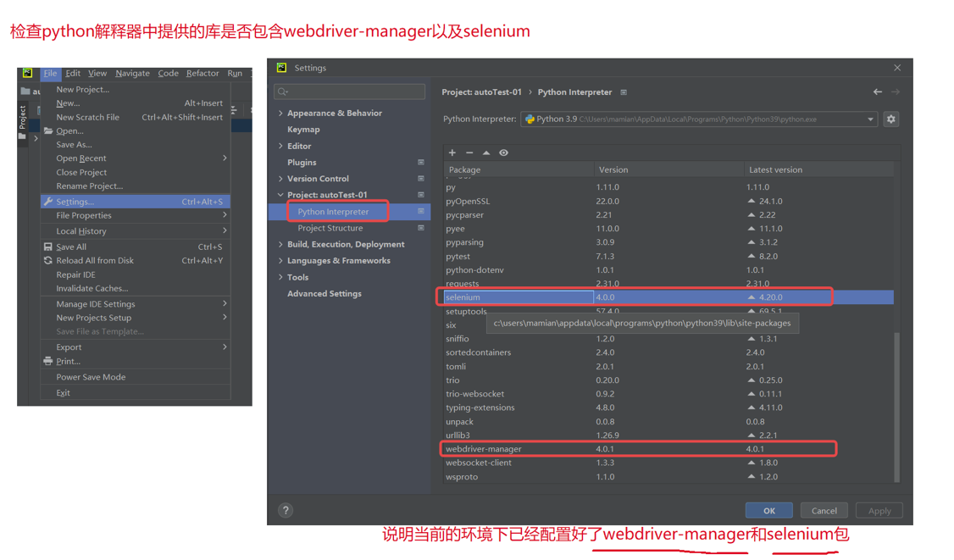Click the upgrade package arrow icon
Viewport: 954px width, 560px height.
486,152
